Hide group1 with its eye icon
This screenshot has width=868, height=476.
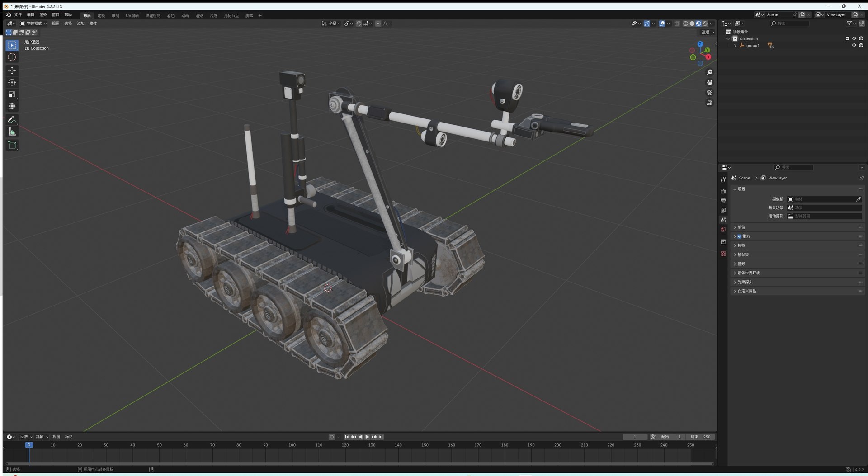point(854,45)
